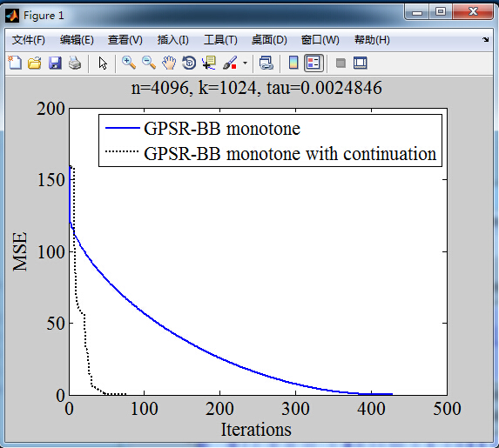Open the 工具(T) menu
499x448 pixels.
[220, 40]
